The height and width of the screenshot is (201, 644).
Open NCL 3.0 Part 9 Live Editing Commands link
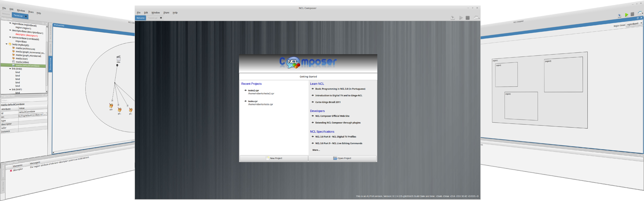pyautogui.click(x=339, y=143)
